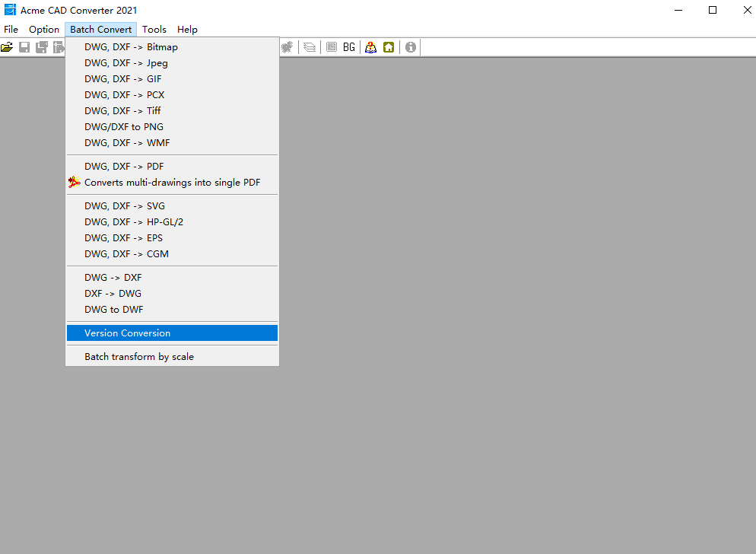
Task: Select DWG, DXF -> SVG
Action: [172, 205]
